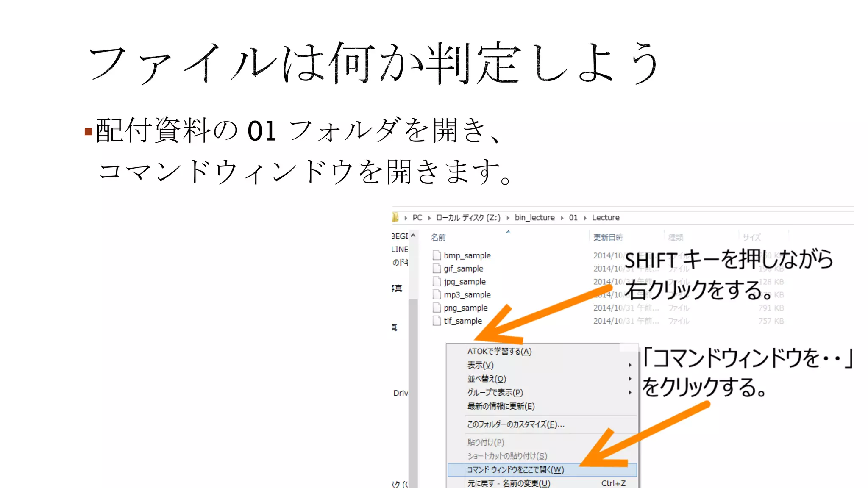Click ローカル ディスク (Z:) breadcrumb
The image size is (868, 488).
[468, 217]
